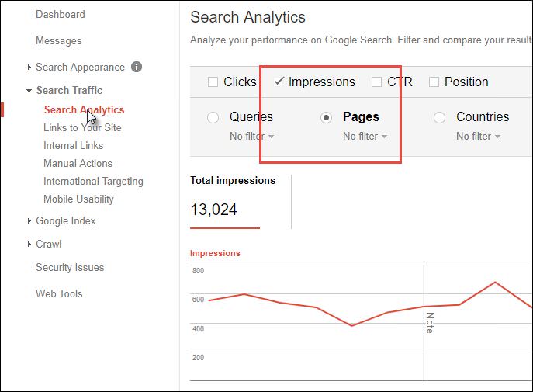Tick the Position checkbox
The height and width of the screenshot is (392, 533).
[x=434, y=82]
